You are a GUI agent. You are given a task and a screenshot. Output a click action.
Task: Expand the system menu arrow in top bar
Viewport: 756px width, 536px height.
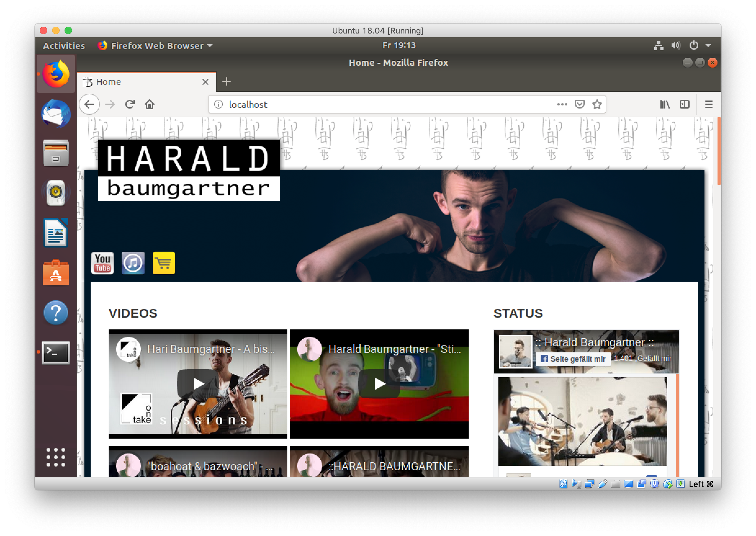tap(708, 46)
